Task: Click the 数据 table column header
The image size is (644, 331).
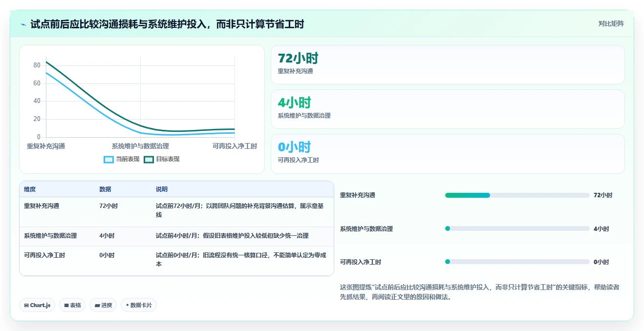Action: 105,189
